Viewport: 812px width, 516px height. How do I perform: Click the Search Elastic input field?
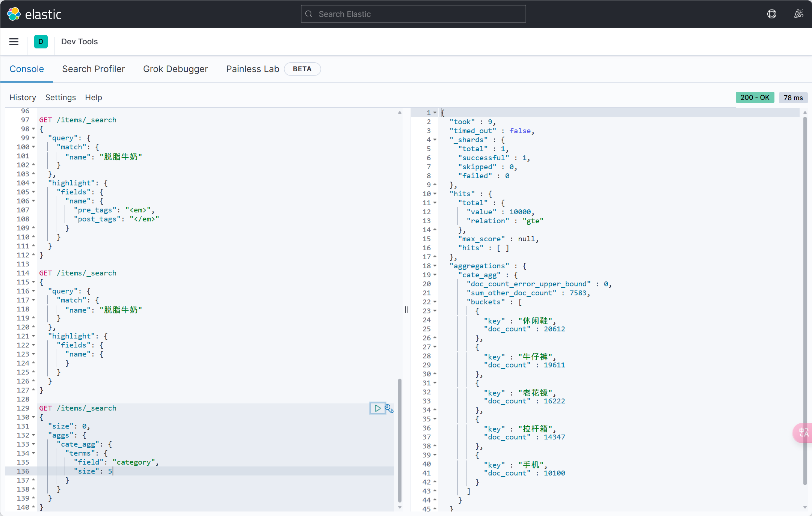point(413,14)
